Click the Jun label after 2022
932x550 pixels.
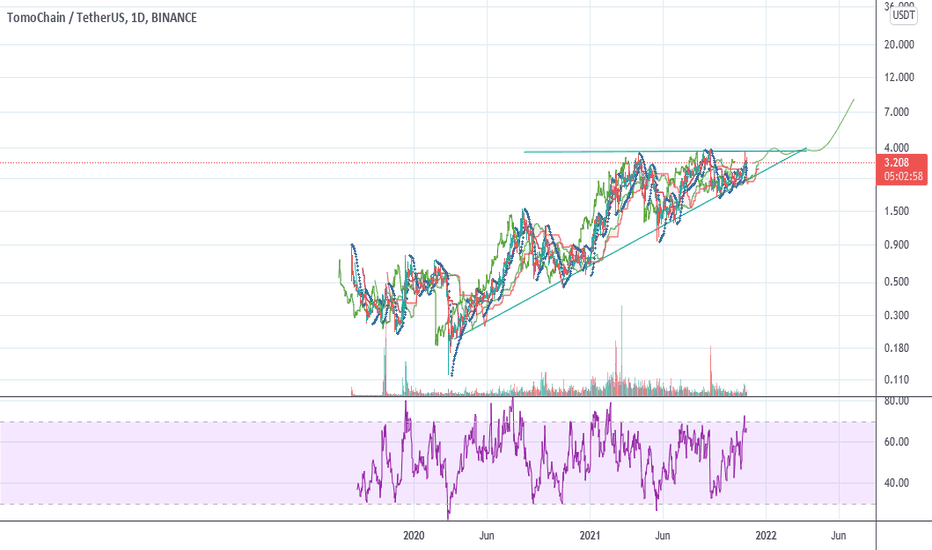click(x=838, y=536)
